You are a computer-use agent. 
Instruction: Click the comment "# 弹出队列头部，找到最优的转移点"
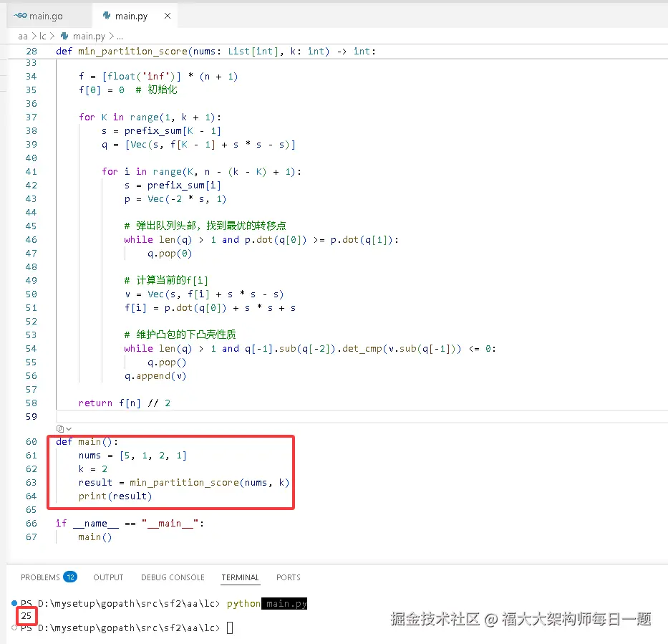205,226
